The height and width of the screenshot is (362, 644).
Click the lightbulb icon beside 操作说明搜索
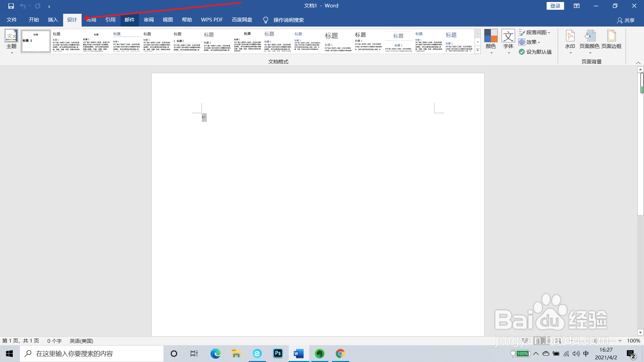pyautogui.click(x=266, y=20)
